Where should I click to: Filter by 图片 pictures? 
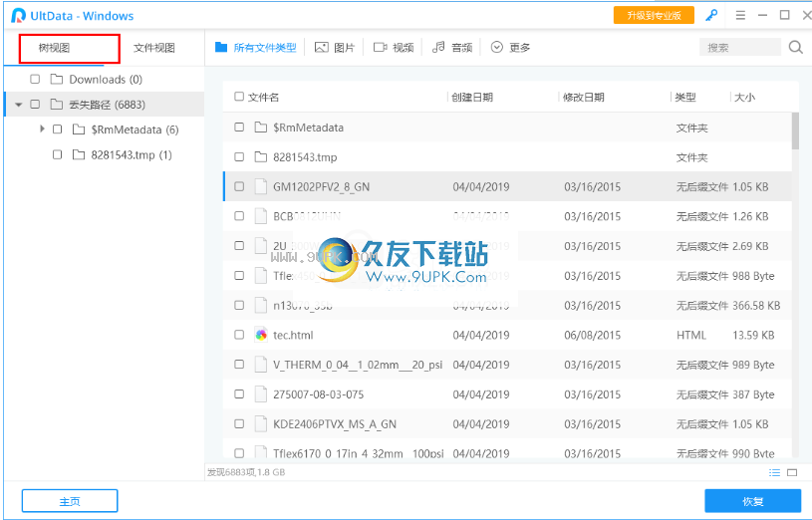(335, 48)
